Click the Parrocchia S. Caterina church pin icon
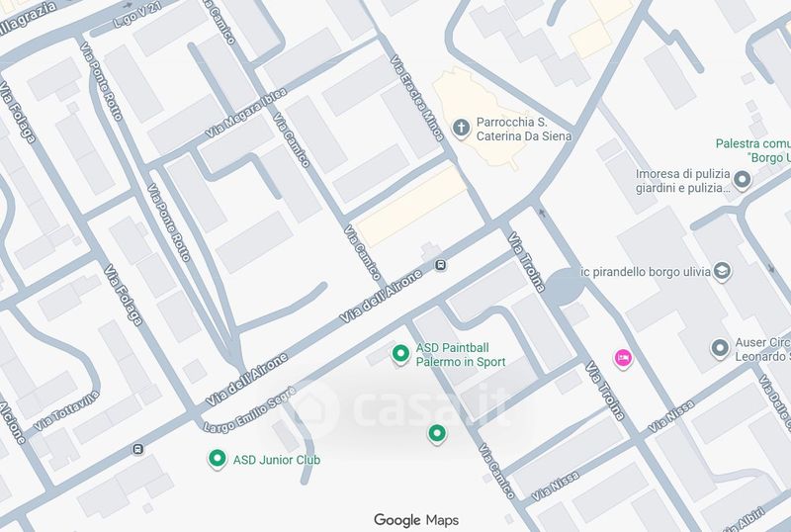 point(461,128)
